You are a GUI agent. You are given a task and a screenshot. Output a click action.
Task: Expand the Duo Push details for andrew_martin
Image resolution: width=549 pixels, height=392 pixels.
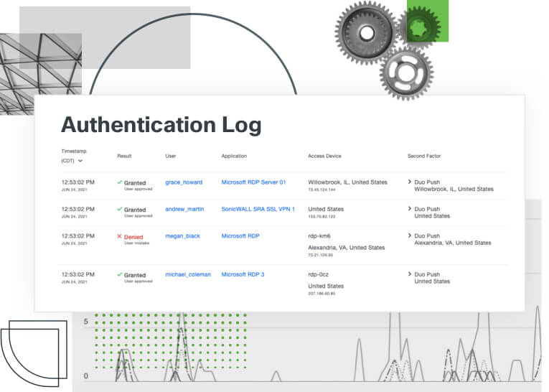coord(410,209)
